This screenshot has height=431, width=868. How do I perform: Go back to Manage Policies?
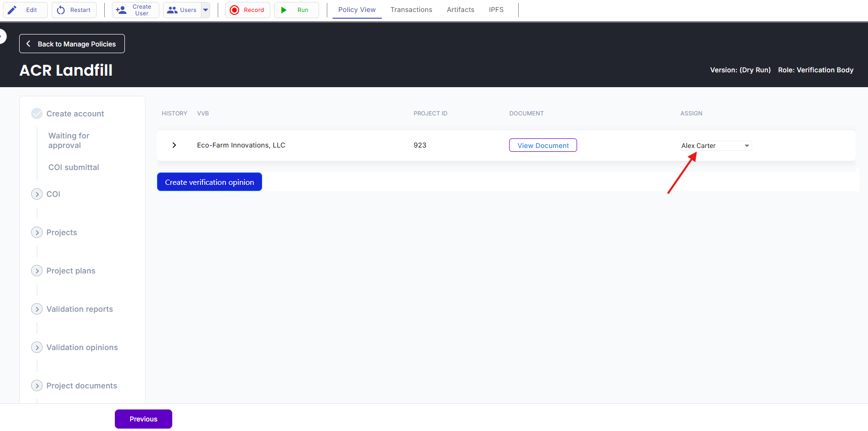pyautogui.click(x=72, y=44)
